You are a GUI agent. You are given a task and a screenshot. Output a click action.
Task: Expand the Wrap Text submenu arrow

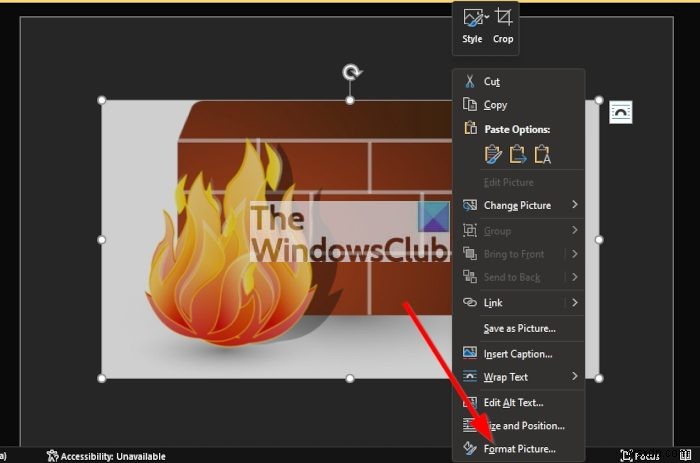tap(575, 376)
